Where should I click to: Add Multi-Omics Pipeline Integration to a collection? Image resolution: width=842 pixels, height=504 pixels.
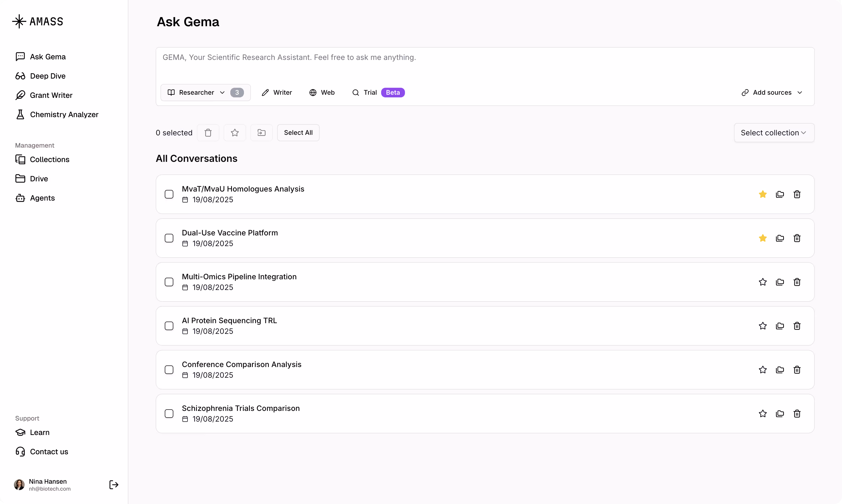click(780, 282)
